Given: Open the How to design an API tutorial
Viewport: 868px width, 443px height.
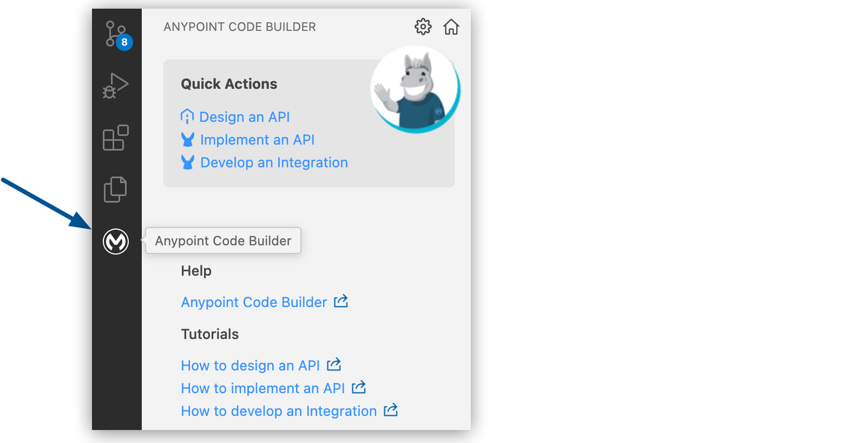Looking at the screenshot, I should tap(251, 366).
